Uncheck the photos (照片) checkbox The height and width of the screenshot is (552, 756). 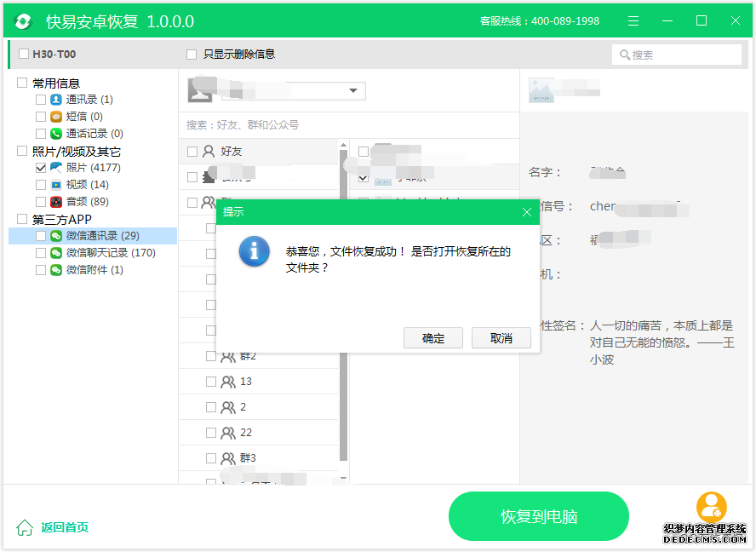click(x=41, y=168)
